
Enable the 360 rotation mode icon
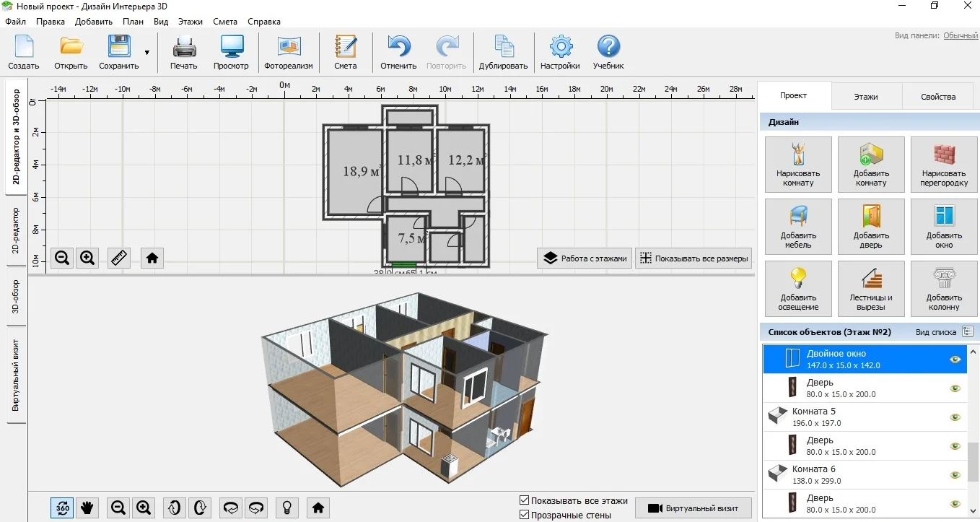coord(62,508)
